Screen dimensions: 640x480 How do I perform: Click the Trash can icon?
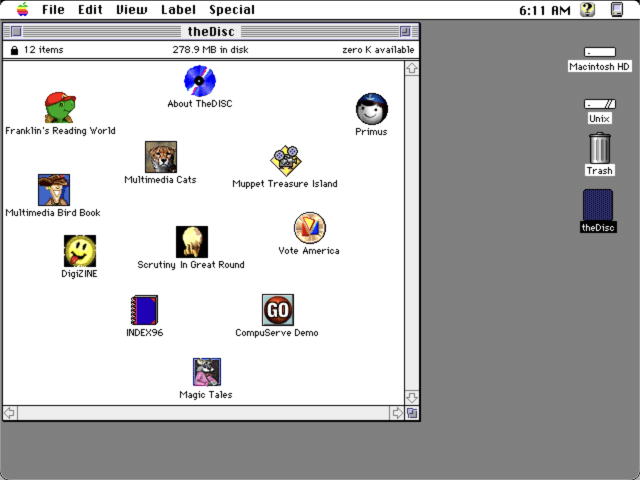point(600,148)
